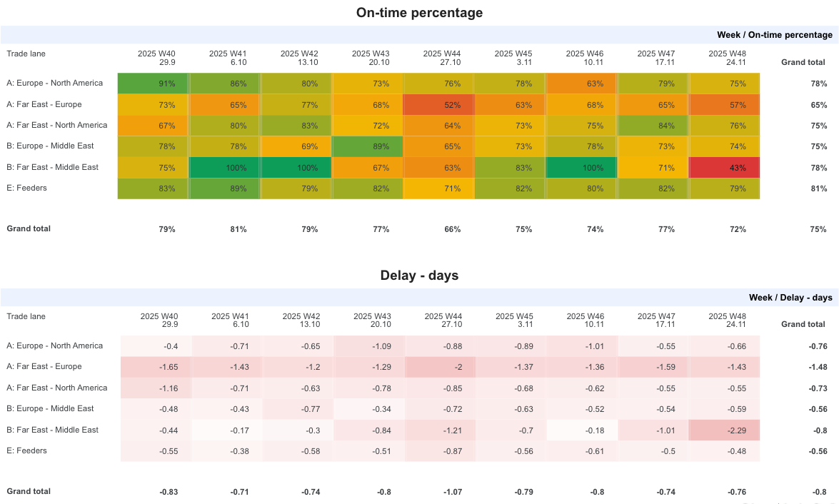Select Grand total column header in On-time table

(803, 63)
